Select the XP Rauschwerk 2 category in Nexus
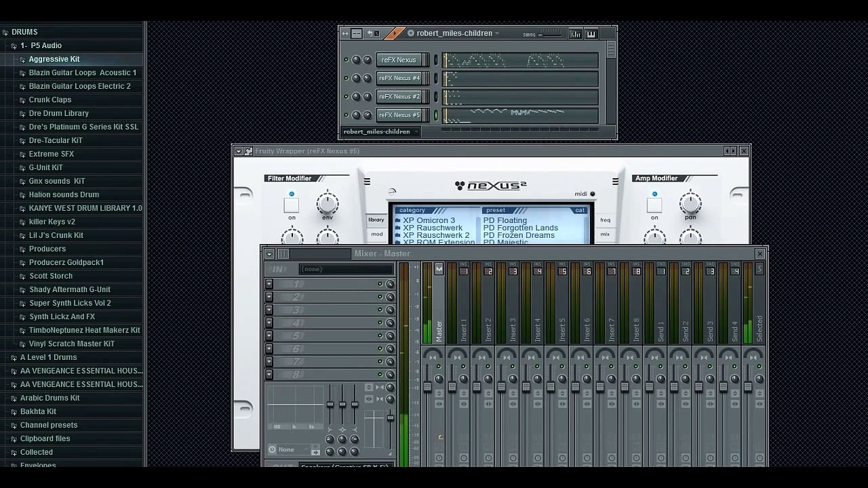The width and height of the screenshot is (868, 488). click(436, 235)
